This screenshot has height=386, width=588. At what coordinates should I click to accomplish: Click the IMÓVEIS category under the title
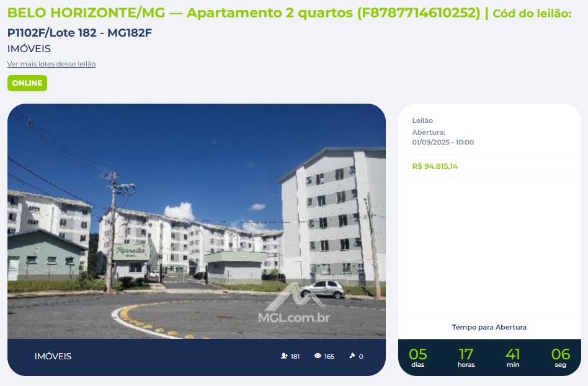click(29, 49)
